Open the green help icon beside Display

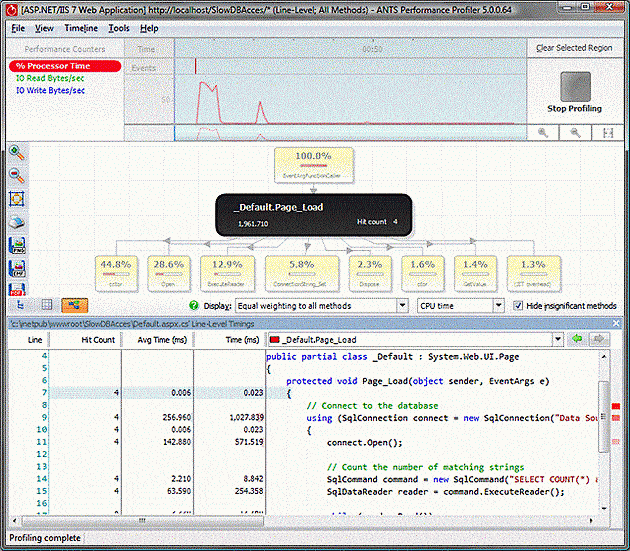coord(194,305)
